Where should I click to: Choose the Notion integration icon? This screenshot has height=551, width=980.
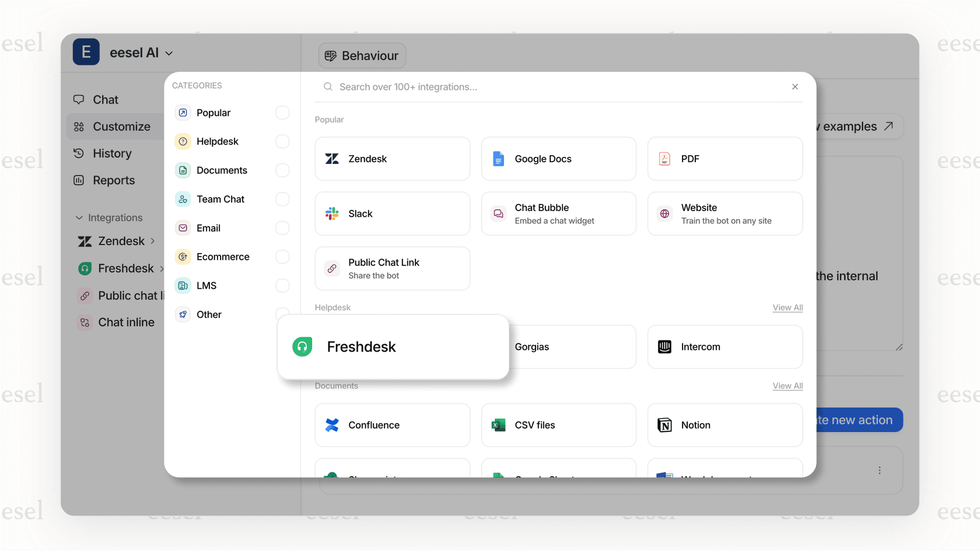pyautogui.click(x=664, y=425)
